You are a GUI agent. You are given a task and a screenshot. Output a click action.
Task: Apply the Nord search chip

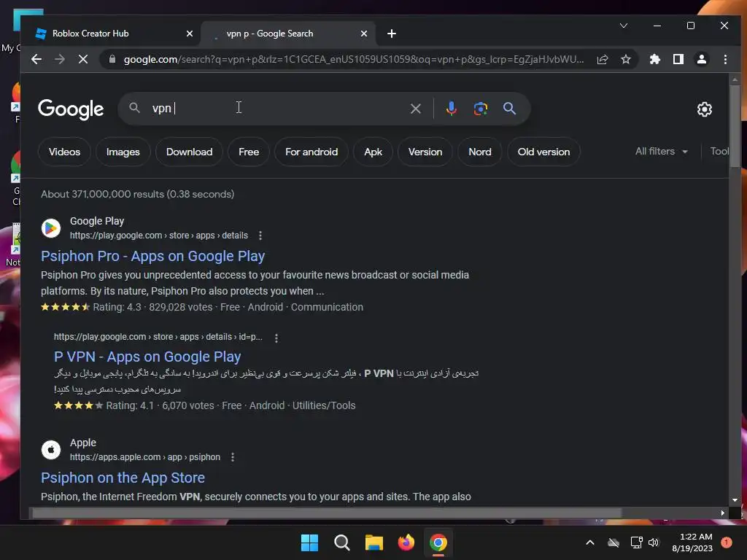point(480,152)
